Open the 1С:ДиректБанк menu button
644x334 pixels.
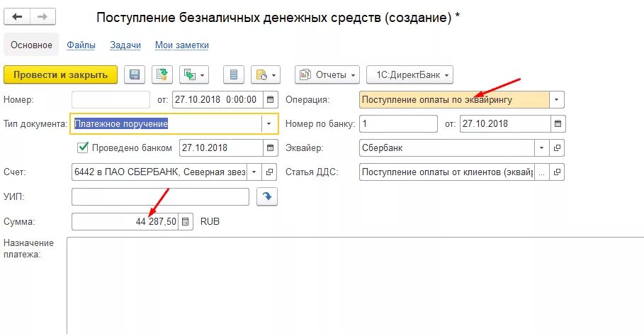tap(409, 75)
